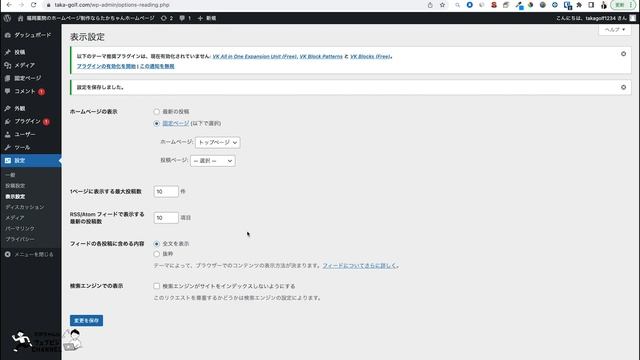Click the WordPress logo in admin bar

click(7, 18)
